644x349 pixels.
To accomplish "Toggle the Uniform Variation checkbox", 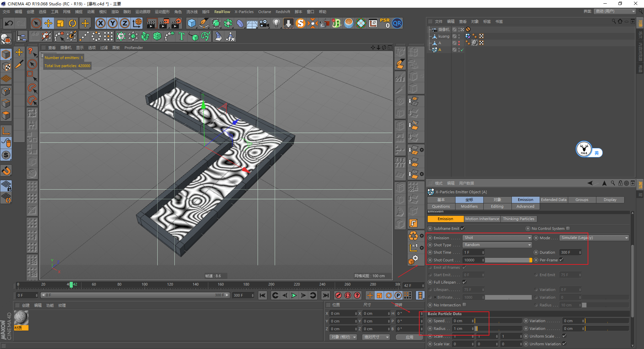I will [565, 344].
